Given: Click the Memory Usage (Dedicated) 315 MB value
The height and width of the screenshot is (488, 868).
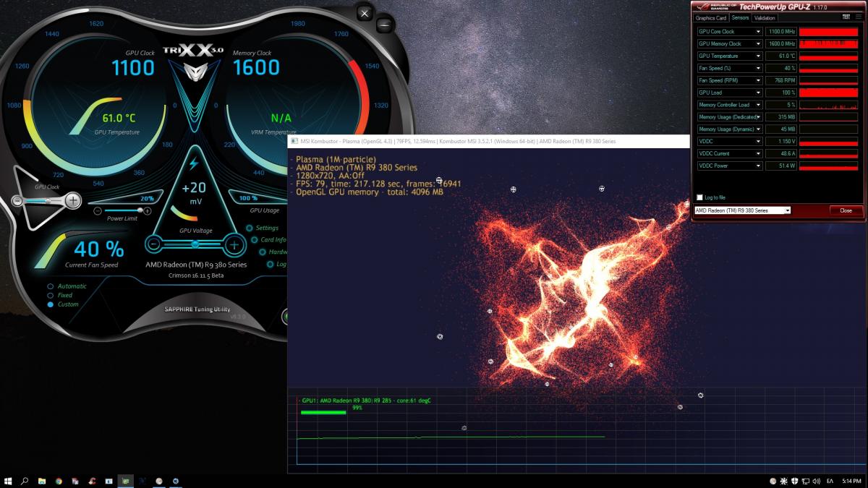Looking at the screenshot, I should [x=781, y=117].
